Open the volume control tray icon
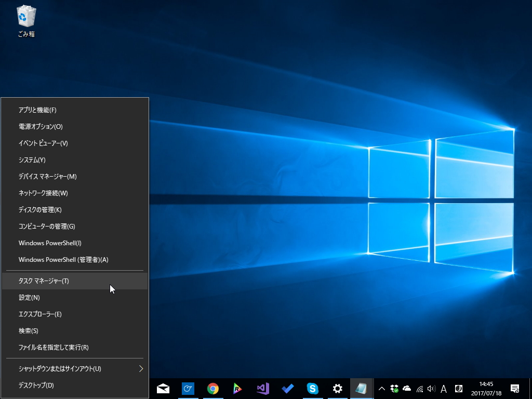Viewport: 532px width, 399px height. point(432,388)
